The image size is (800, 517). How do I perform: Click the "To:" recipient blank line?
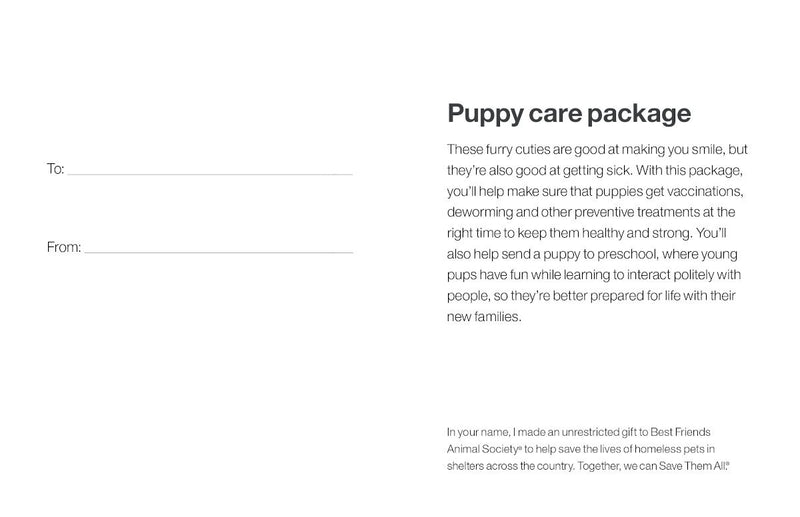210,172
